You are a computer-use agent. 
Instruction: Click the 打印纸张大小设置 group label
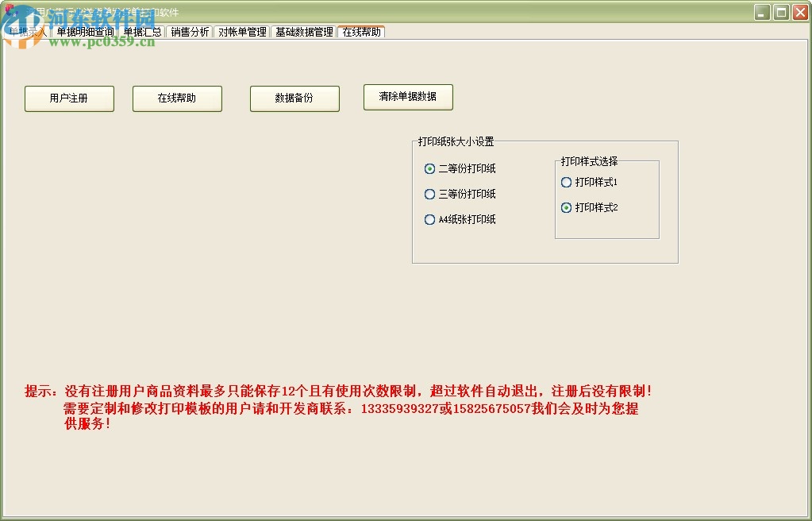click(x=456, y=141)
